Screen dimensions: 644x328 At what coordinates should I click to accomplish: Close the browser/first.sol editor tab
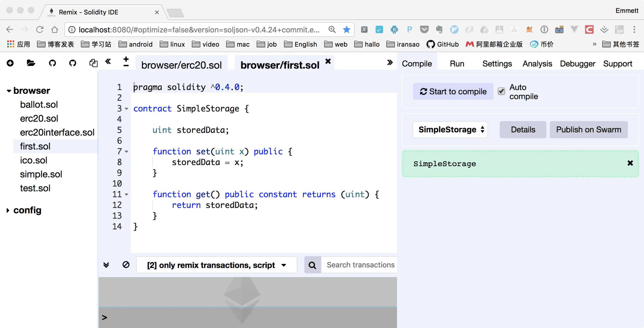328,62
